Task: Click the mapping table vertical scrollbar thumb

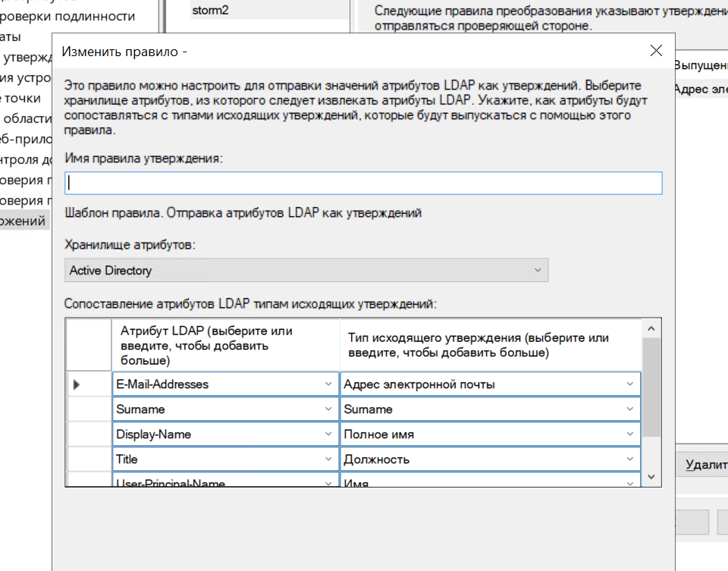Action: tap(651, 387)
